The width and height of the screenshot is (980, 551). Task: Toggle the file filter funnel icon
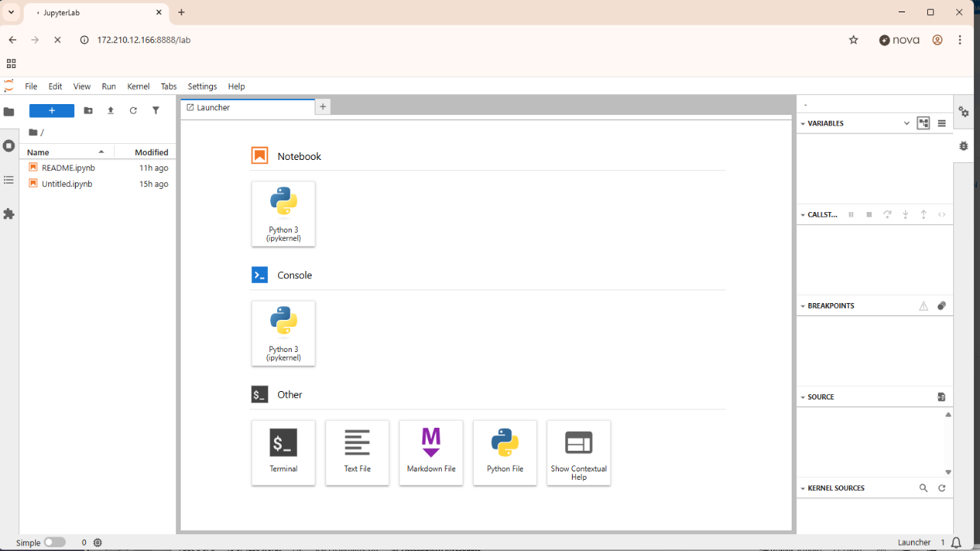point(155,111)
